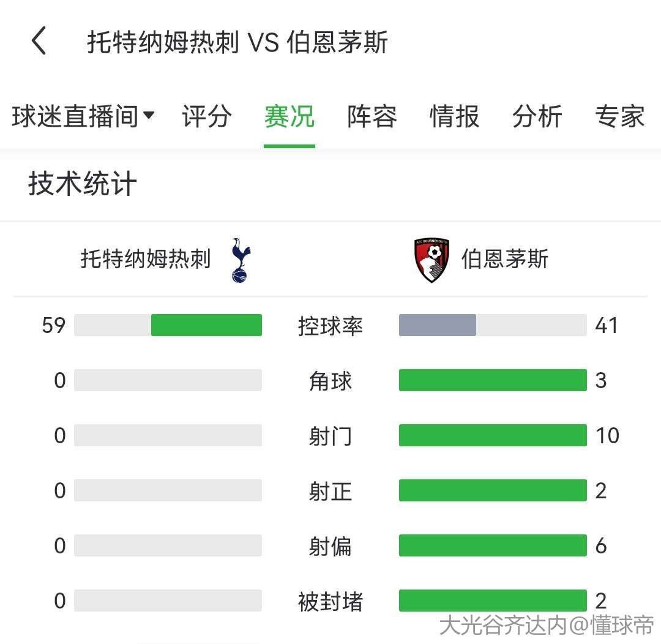Screen dimensions: 661x644
Task: Go back using the left arrow icon
Action: click(x=39, y=41)
